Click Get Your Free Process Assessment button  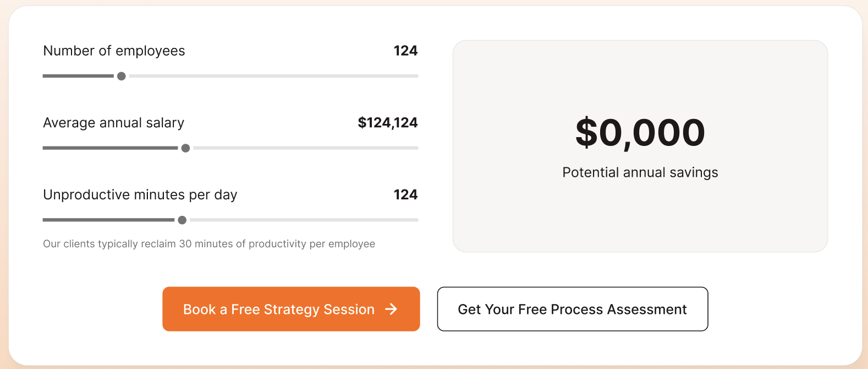coord(572,309)
